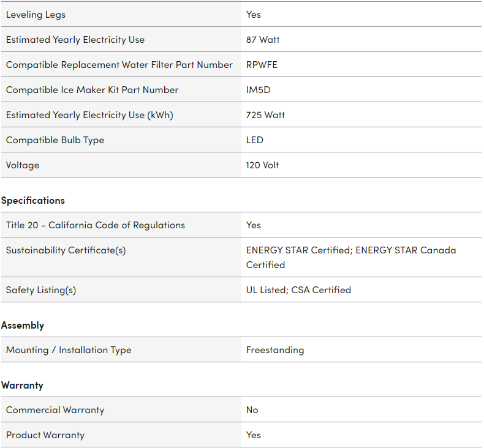Click Estimated Yearly Electricity Use (kWh) label
The image size is (484, 448).
[x=89, y=115]
